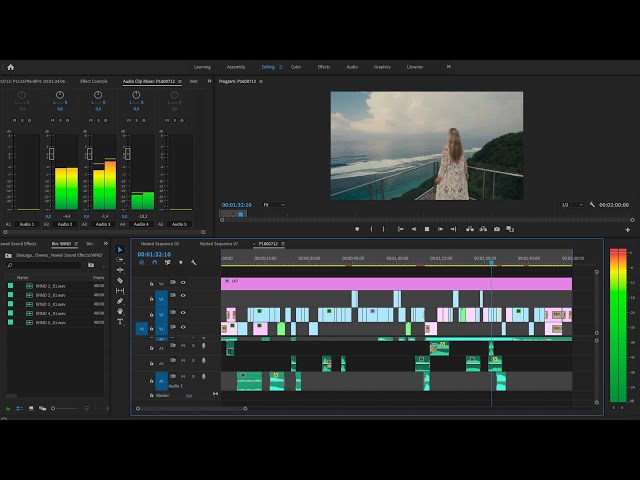Go to Out point
The width and height of the screenshot is (640, 480).
click(x=453, y=229)
